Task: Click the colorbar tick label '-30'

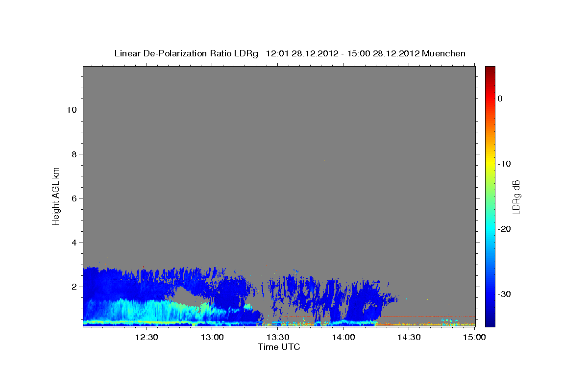Action: coord(504,294)
